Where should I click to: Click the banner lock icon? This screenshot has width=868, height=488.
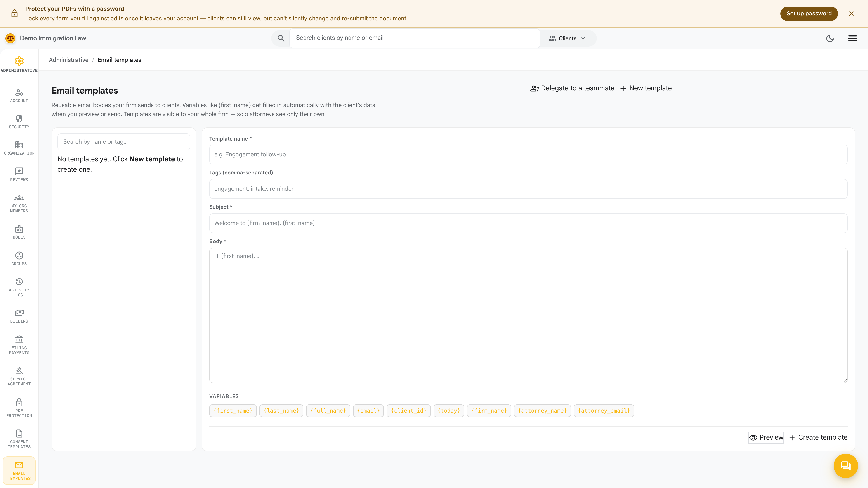point(14,14)
